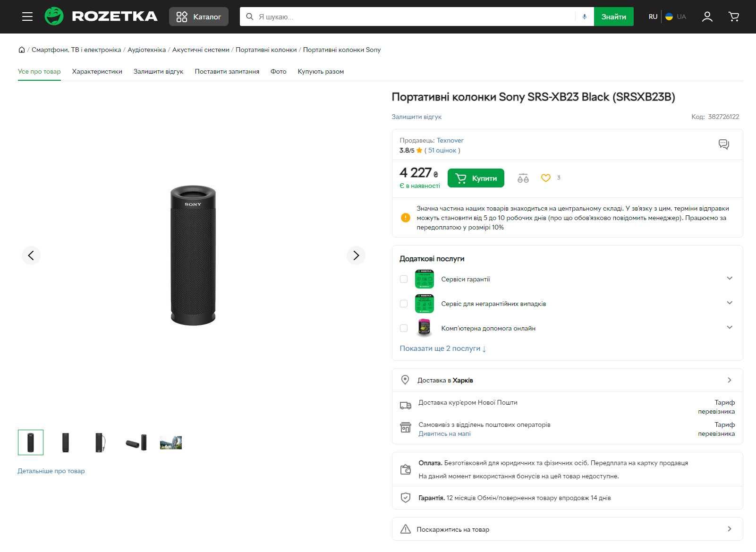The width and height of the screenshot is (756, 552).
Task: Click the orange shipping notice icon
Action: click(405, 218)
